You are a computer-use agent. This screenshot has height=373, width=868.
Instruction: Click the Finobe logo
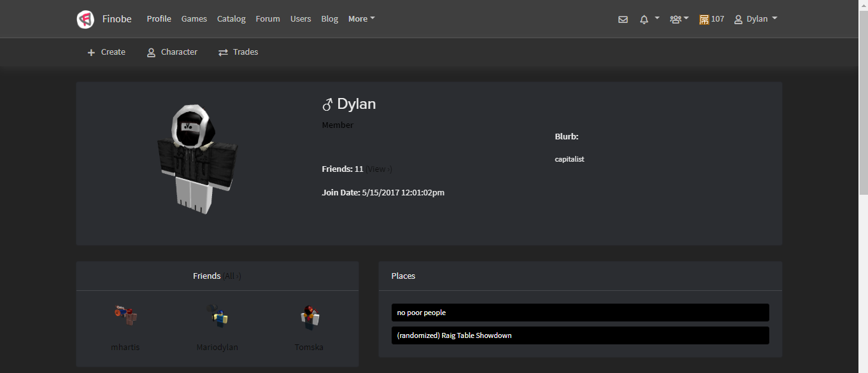coord(85,18)
